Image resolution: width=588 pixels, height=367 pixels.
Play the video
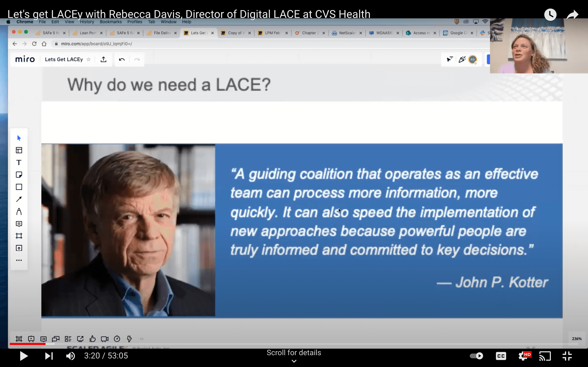pos(23,356)
